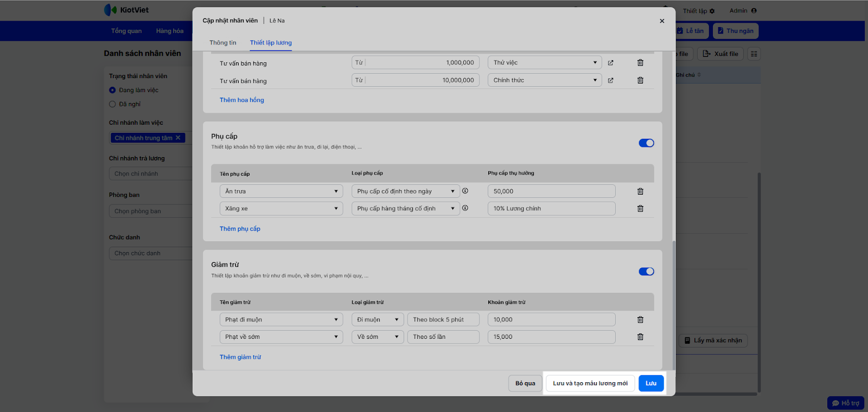Click the Thêm phụ cấp link
The image size is (868, 412).
(x=240, y=229)
